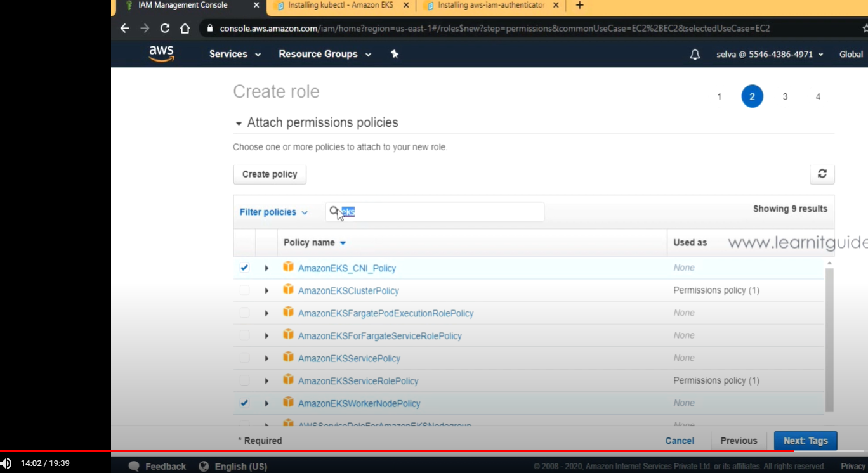Check the AmazonEKSClusterPolicy checkbox
868x473 pixels.
(x=244, y=290)
